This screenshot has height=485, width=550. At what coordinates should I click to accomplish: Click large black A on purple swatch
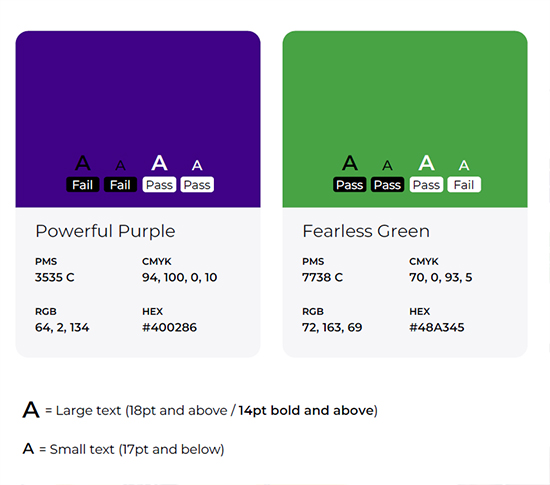point(83,163)
